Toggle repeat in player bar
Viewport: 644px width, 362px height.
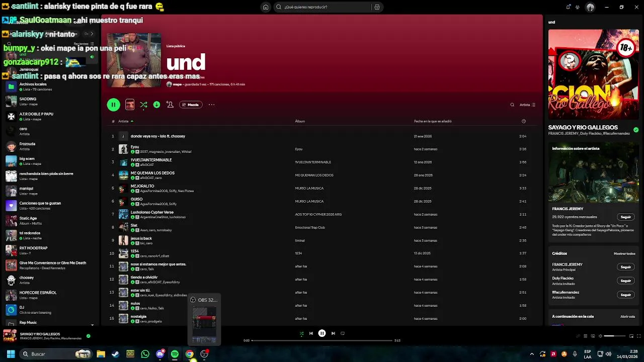coord(343,333)
